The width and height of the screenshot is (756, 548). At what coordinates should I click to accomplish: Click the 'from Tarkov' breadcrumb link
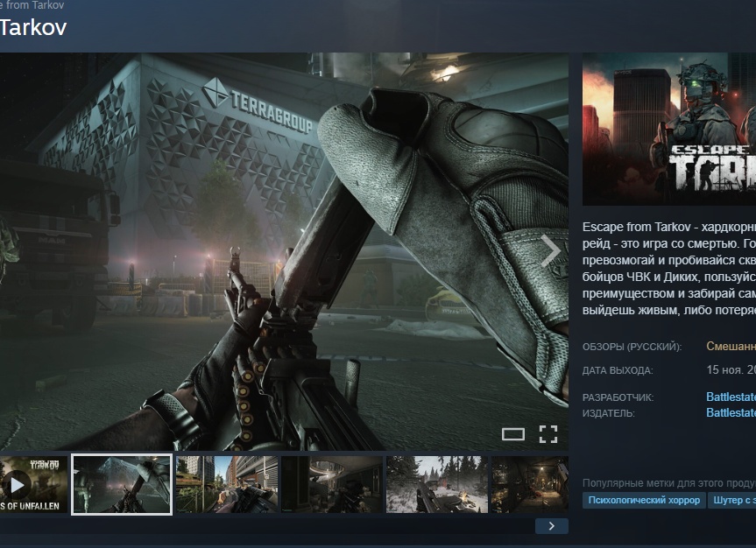click(32, 5)
